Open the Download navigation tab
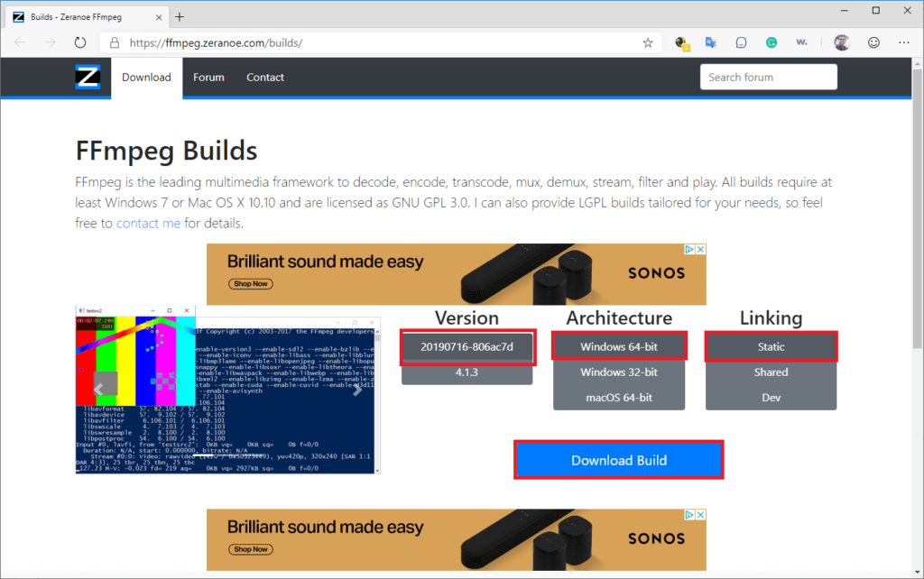Image resolution: width=924 pixels, height=579 pixels. point(146,78)
